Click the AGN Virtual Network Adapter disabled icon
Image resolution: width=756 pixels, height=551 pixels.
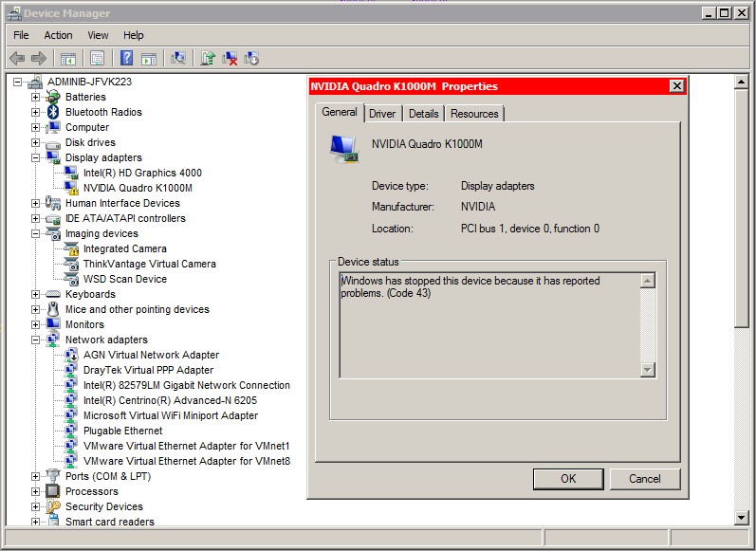pyautogui.click(x=71, y=356)
